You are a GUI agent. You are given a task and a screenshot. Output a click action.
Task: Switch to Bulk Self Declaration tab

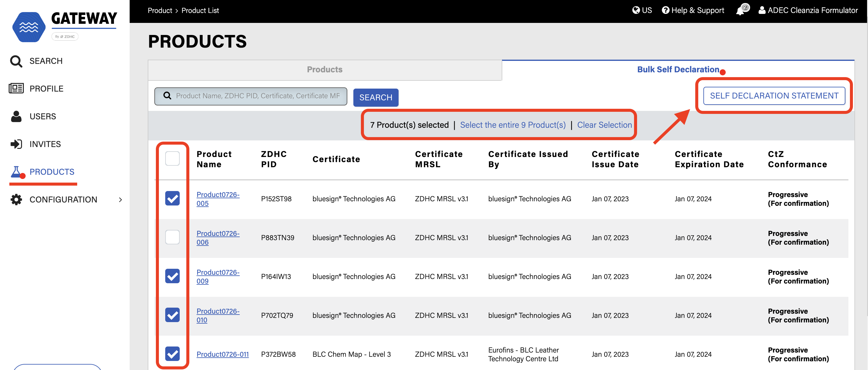(x=678, y=70)
